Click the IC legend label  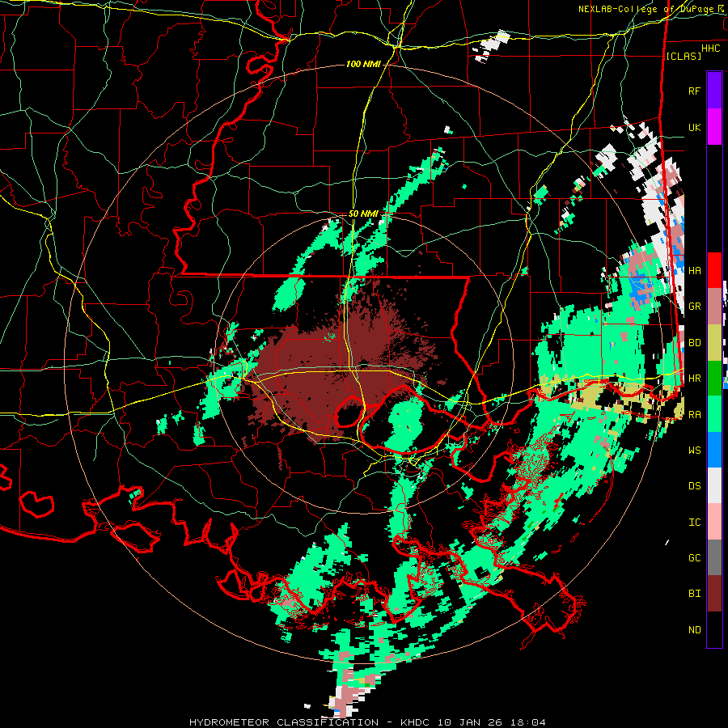694,523
